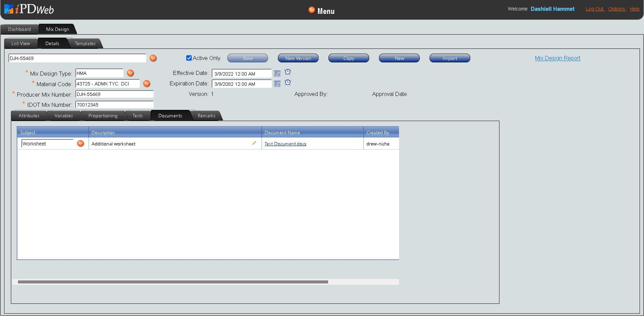Click the Effective Date clock icon
The width and height of the screenshot is (644, 316).
pos(288,72)
